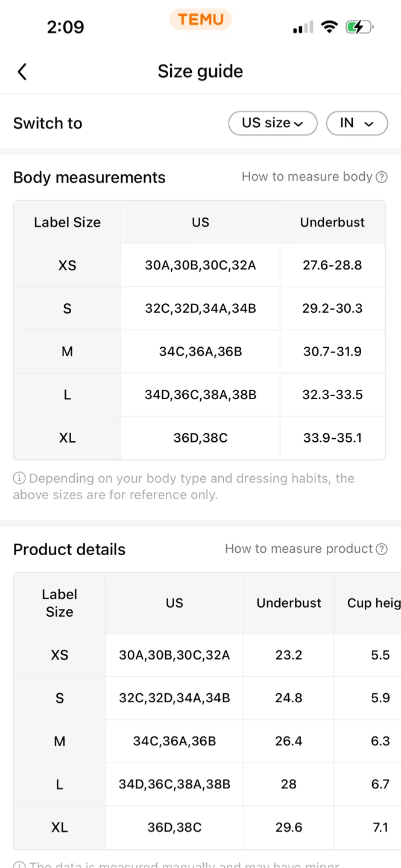Tap the Underbust column header in Body measurements
This screenshot has height=868, width=401.
[332, 222]
